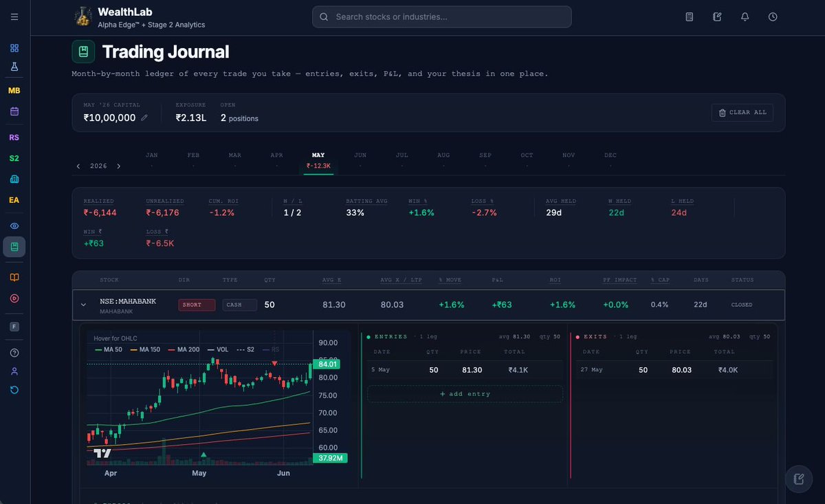The height and width of the screenshot is (504, 825).
Task: Open the building icon in sidebar
Action: click(14, 179)
